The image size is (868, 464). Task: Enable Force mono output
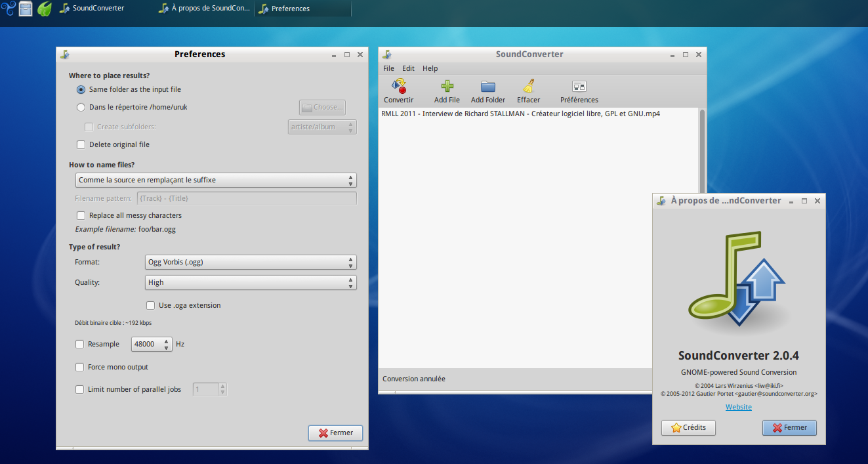click(80, 367)
